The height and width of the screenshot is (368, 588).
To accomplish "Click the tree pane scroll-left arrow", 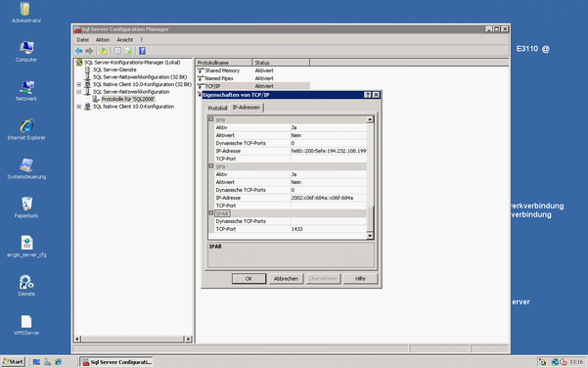I will tap(77, 339).
